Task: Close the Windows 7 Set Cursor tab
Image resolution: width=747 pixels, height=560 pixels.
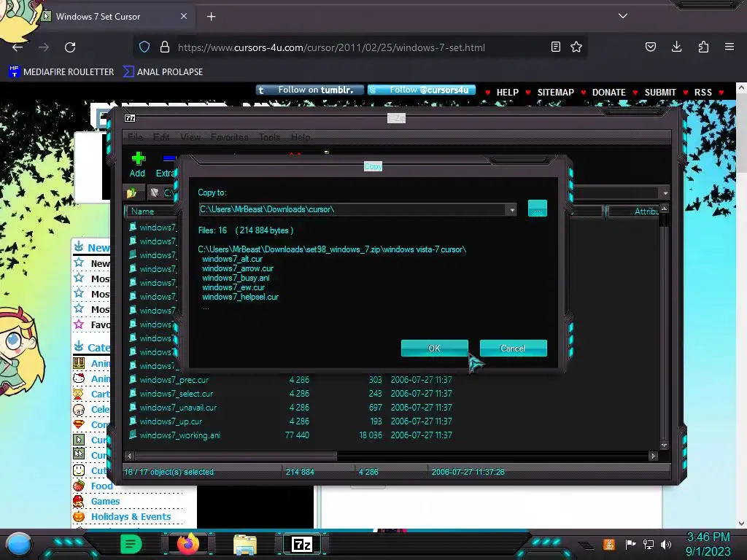Action: click(x=184, y=16)
